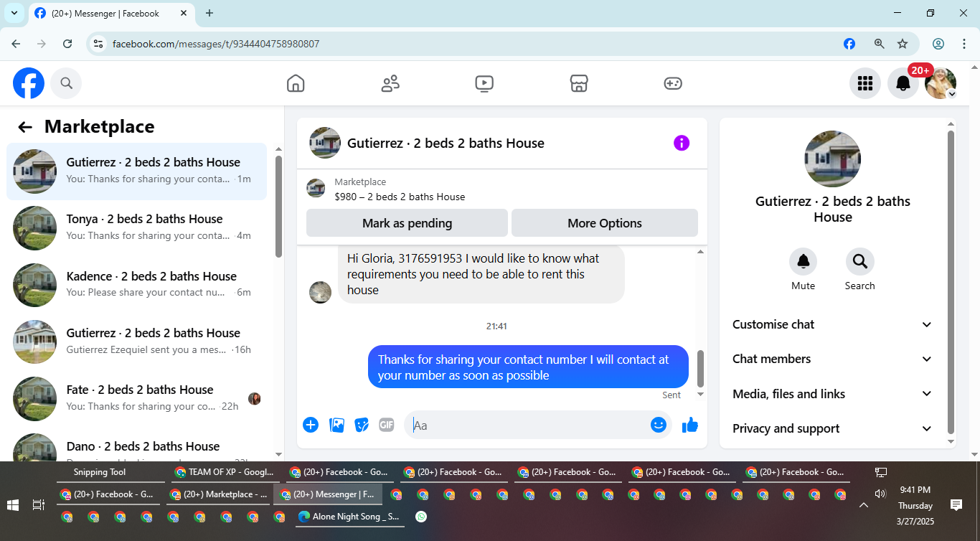Send a thumbs-up like
980x541 pixels.
(690, 425)
